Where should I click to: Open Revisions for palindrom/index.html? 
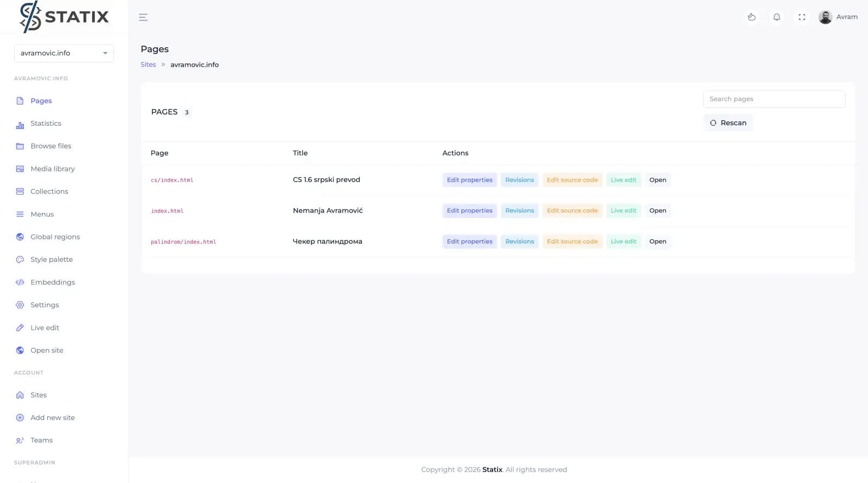(520, 242)
